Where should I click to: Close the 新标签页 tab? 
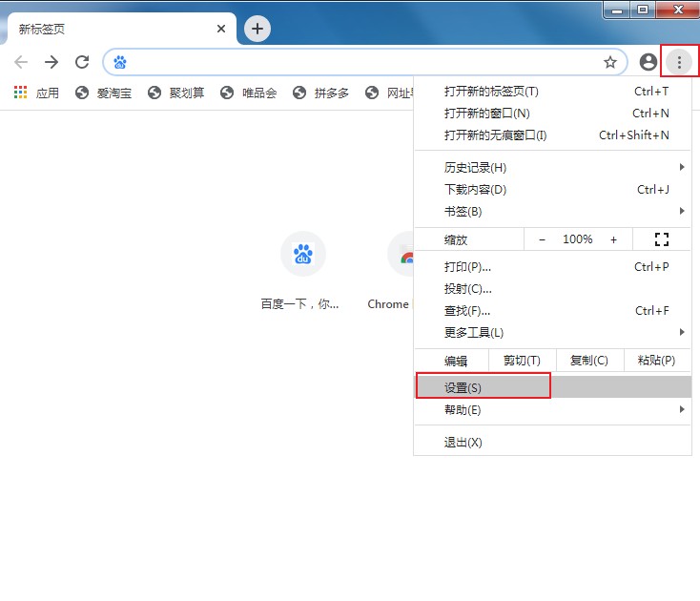pyautogui.click(x=221, y=29)
